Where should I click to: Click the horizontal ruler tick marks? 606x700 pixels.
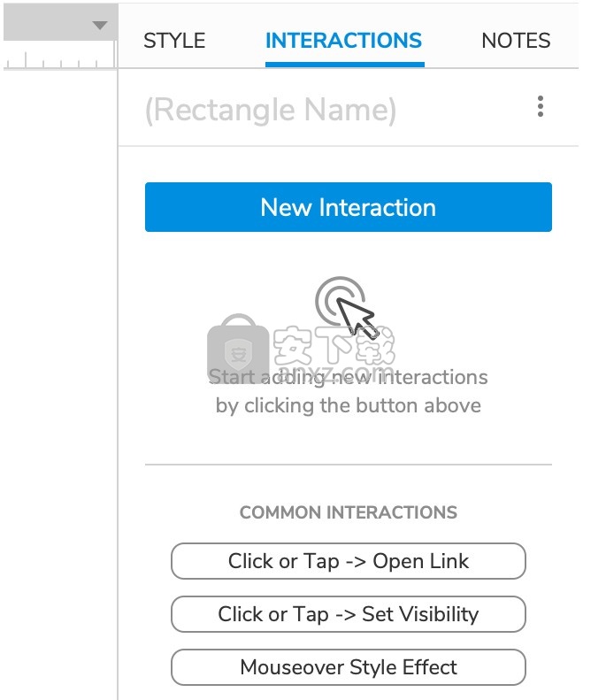coord(59,60)
